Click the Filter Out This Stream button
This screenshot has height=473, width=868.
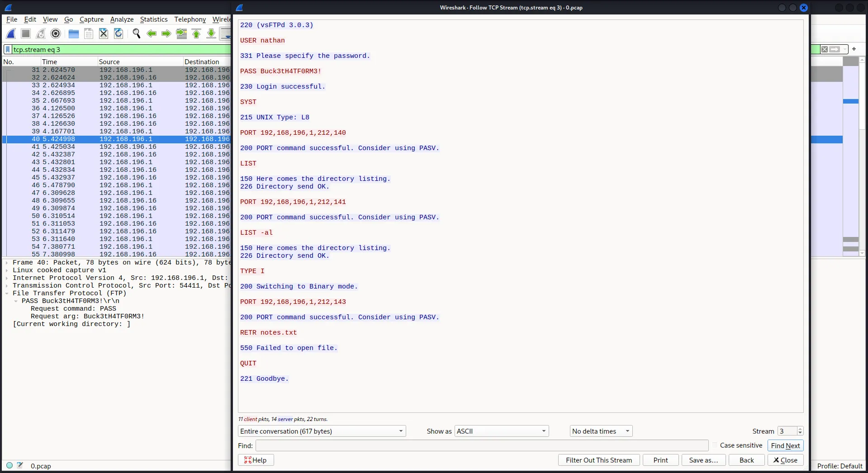(598, 460)
